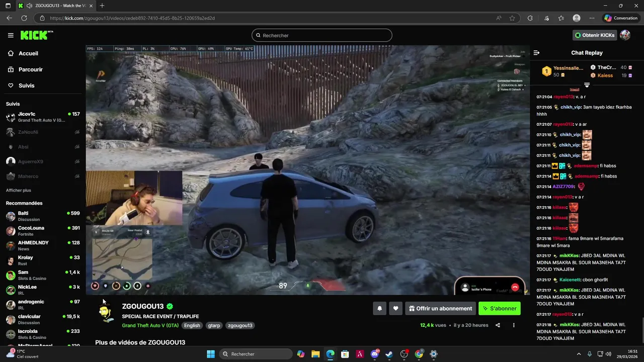Share the video with share icon
The width and height of the screenshot is (644, 362).
[498, 325]
